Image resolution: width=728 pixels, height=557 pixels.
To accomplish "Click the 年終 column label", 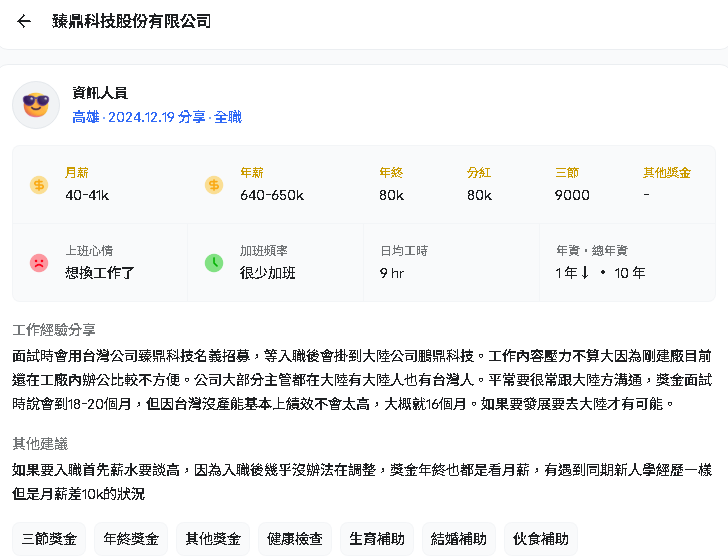I will pyautogui.click(x=391, y=173).
